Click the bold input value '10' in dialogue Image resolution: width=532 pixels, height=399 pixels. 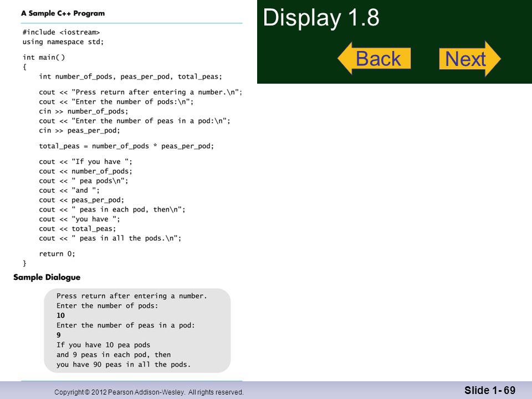pyautogui.click(x=61, y=315)
